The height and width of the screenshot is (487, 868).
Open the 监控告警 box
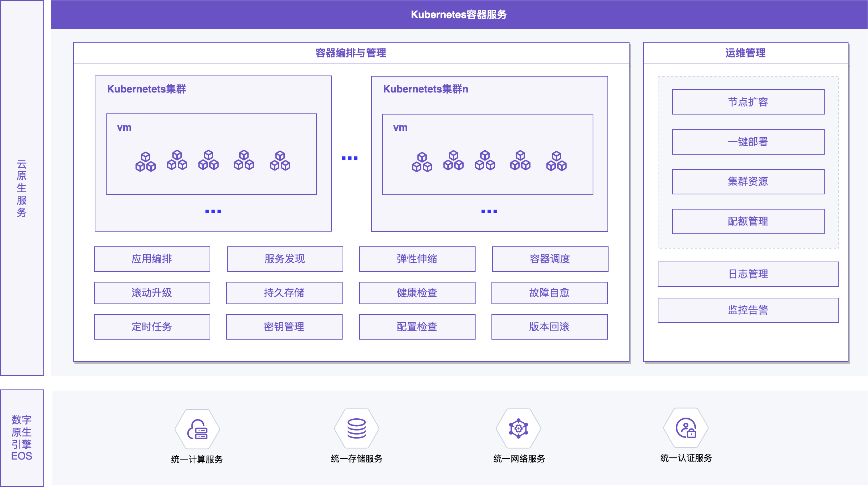[x=748, y=310]
